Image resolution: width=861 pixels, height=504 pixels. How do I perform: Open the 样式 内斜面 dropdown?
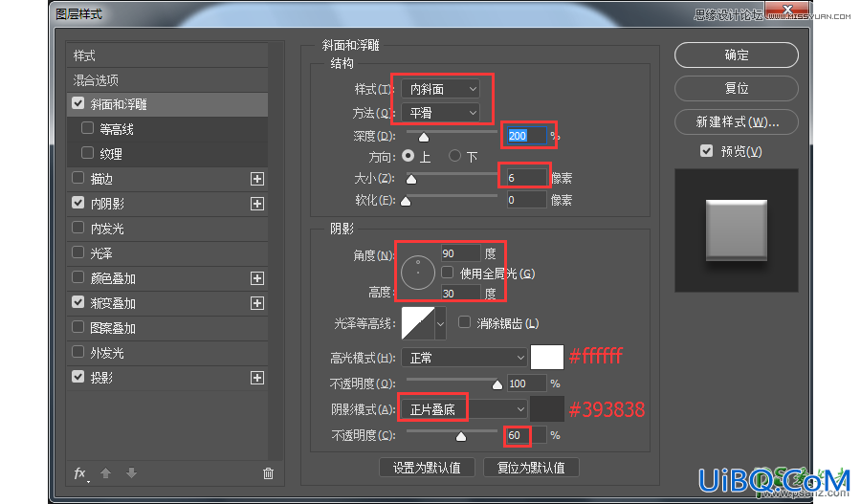tap(440, 88)
